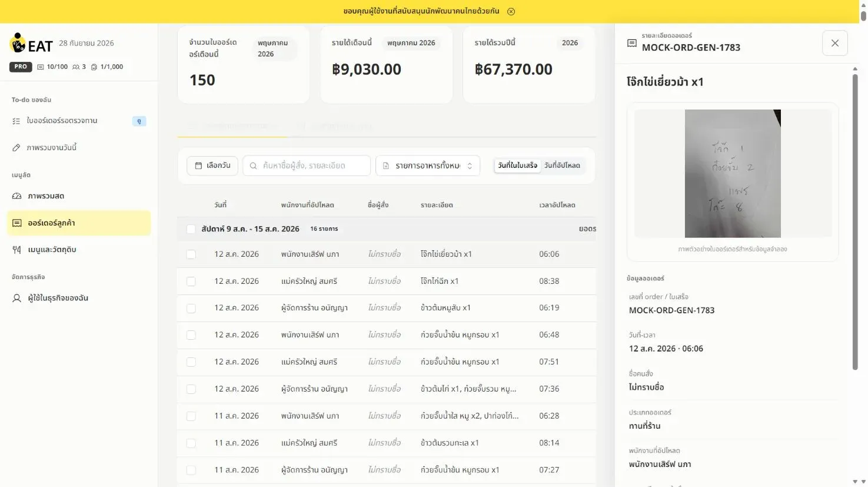Tick the checkbox for โจ๊กไข่เยี่ยวม้า x1 row

tap(191, 254)
